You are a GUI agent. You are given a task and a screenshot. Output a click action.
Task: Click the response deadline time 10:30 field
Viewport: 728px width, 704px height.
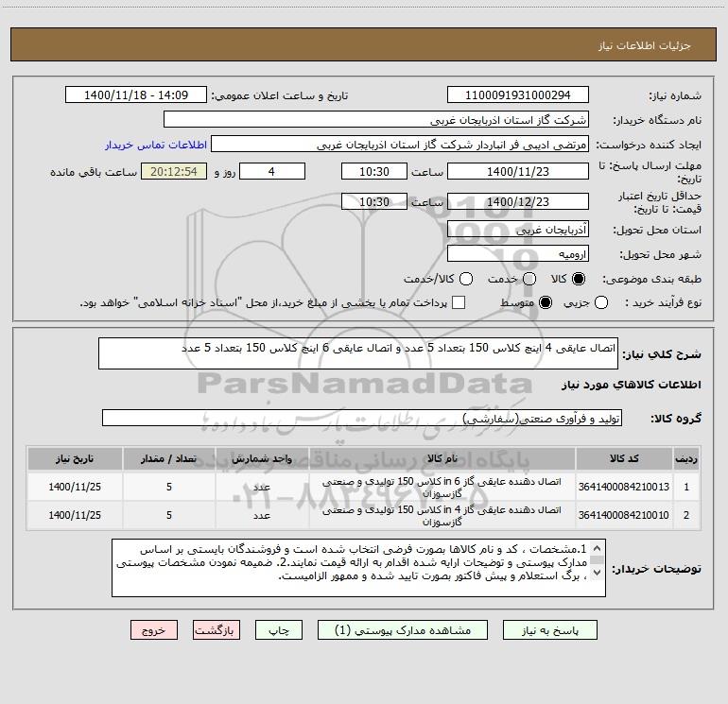[x=374, y=171]
